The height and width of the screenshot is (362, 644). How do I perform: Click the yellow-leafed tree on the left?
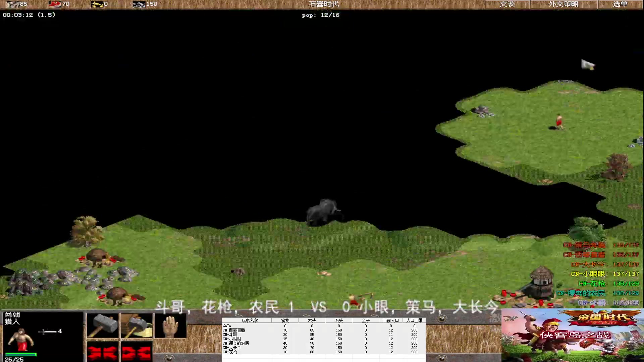[x=86, y=231]
